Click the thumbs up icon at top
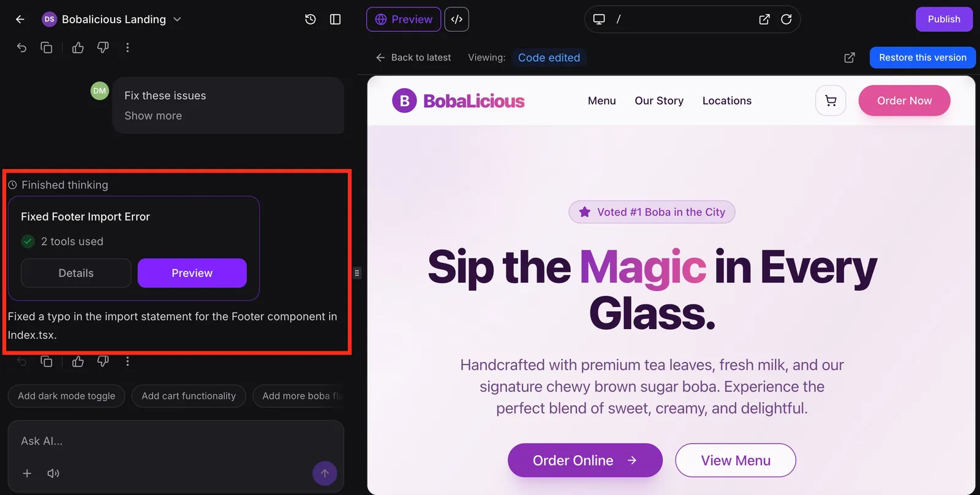Screen dimensions: 980x495 pyautogui.click(x=78, y=47)
